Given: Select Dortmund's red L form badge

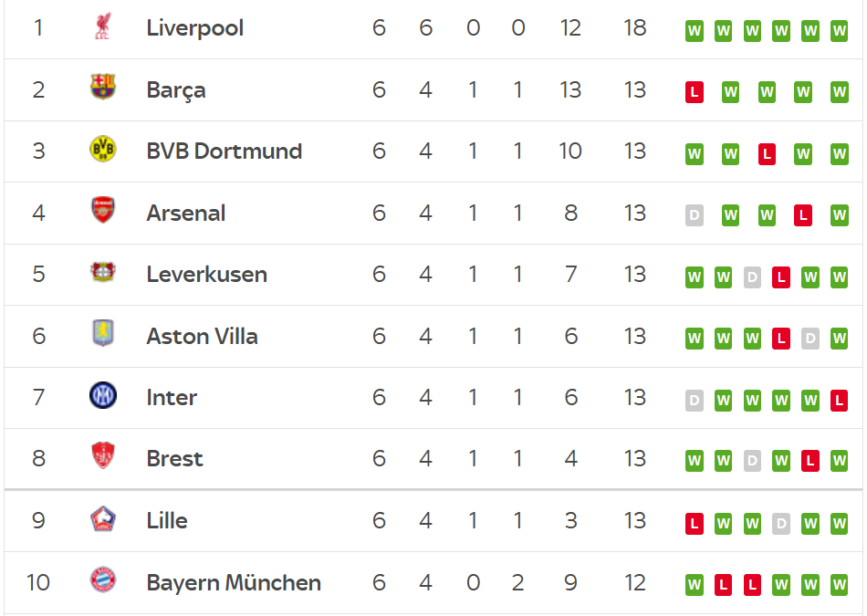Looking at the screenshot, I should tap(767, 154).
